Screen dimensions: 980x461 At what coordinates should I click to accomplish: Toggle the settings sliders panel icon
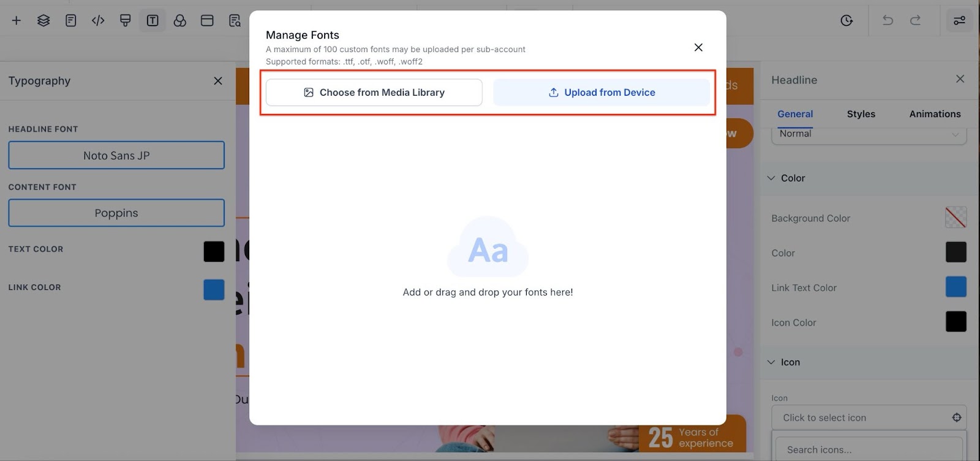click(x=959, y=21)
